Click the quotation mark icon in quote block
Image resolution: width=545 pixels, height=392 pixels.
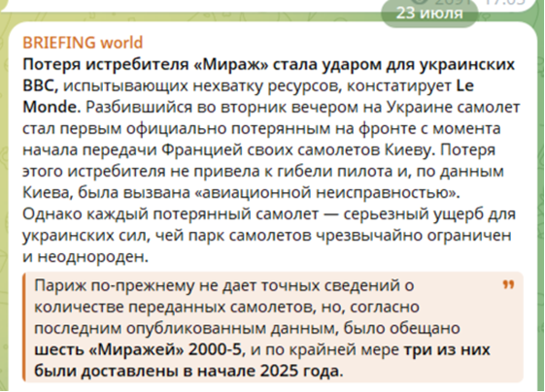click(x=508, y=285)
